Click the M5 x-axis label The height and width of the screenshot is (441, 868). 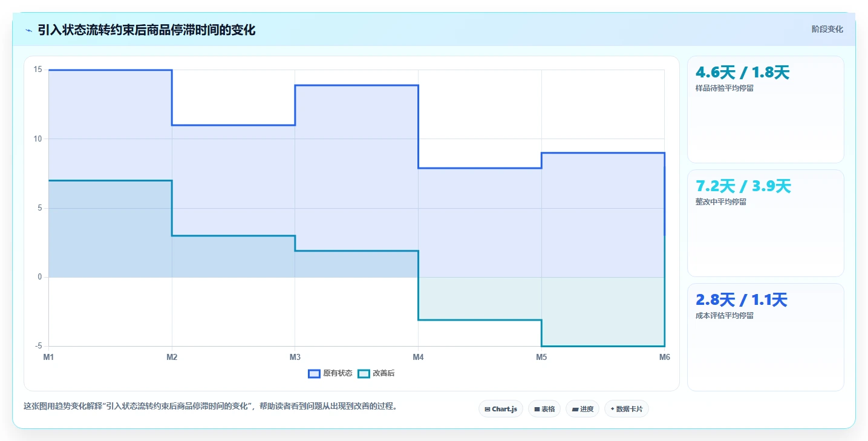click(541, 358)
